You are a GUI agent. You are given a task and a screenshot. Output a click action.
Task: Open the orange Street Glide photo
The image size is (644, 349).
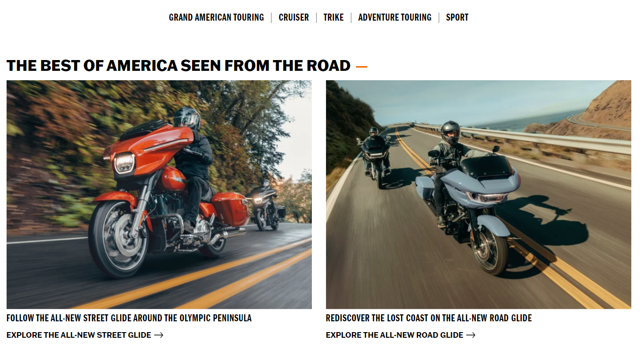coord(159,194)
